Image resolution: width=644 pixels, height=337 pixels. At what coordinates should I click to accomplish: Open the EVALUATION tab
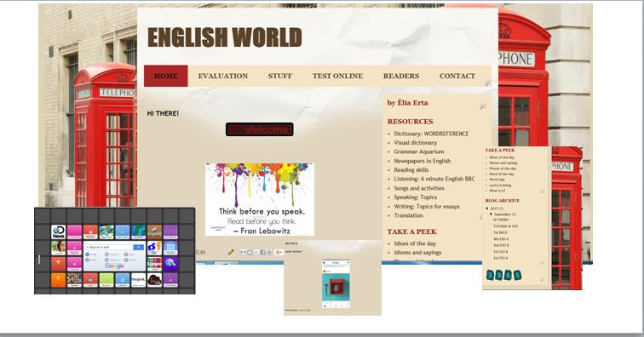click(x=223, y=76)
